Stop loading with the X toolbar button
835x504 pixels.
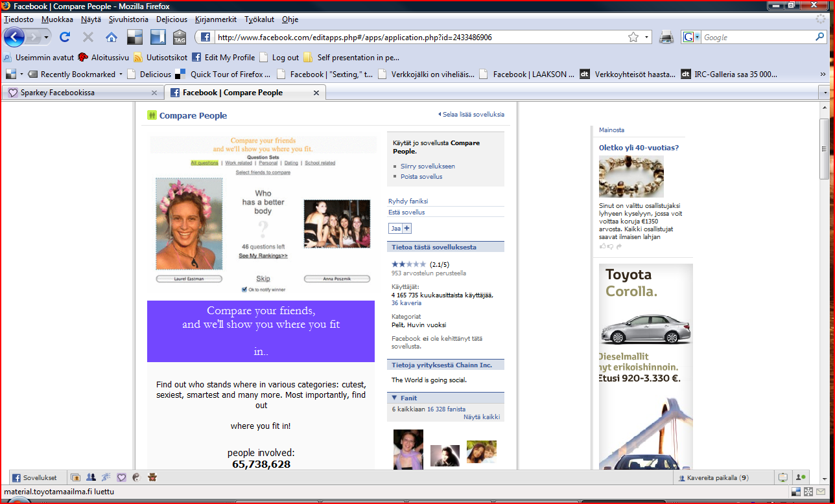88,38
